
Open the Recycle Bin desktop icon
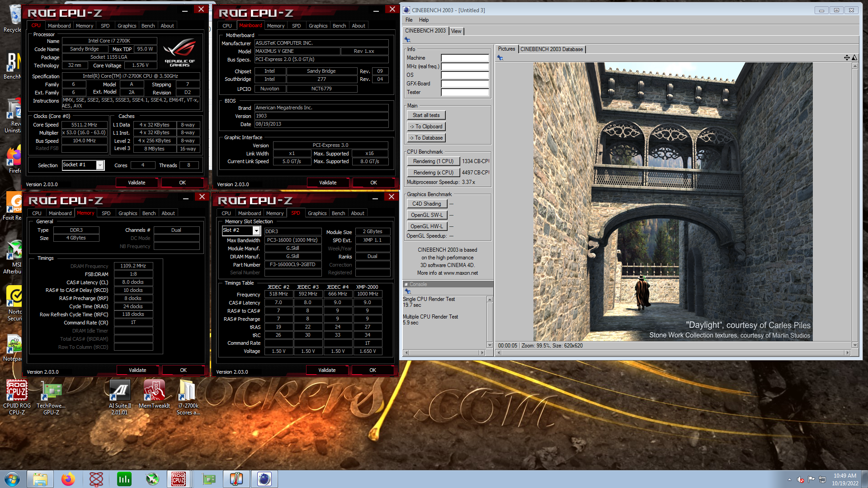point(14,19)
